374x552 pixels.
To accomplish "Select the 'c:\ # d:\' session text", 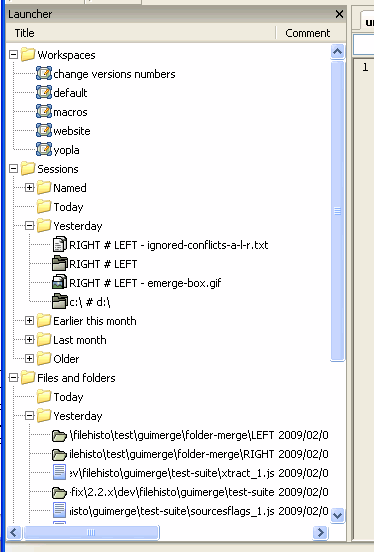I will click(90, 302).
